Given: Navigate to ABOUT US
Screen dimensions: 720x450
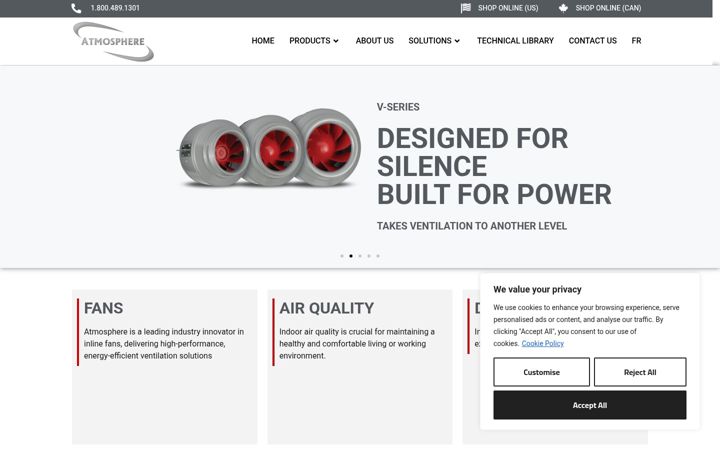Looking at the screenshot, I should tap(374, 40).
